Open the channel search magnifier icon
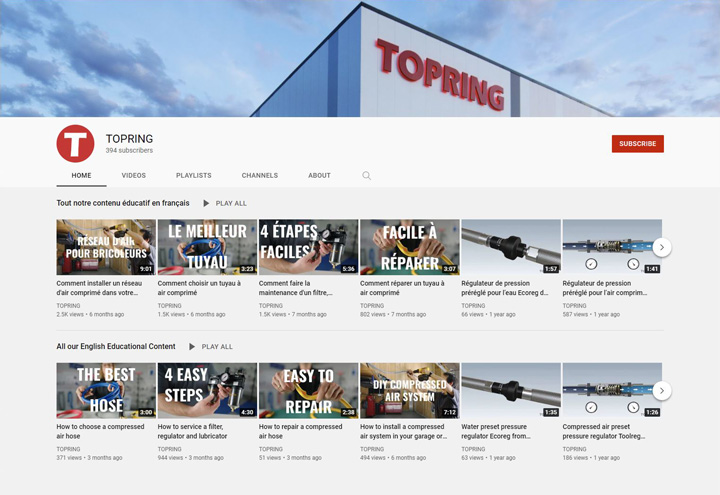720x495 pixels. [x=366, y=175]
